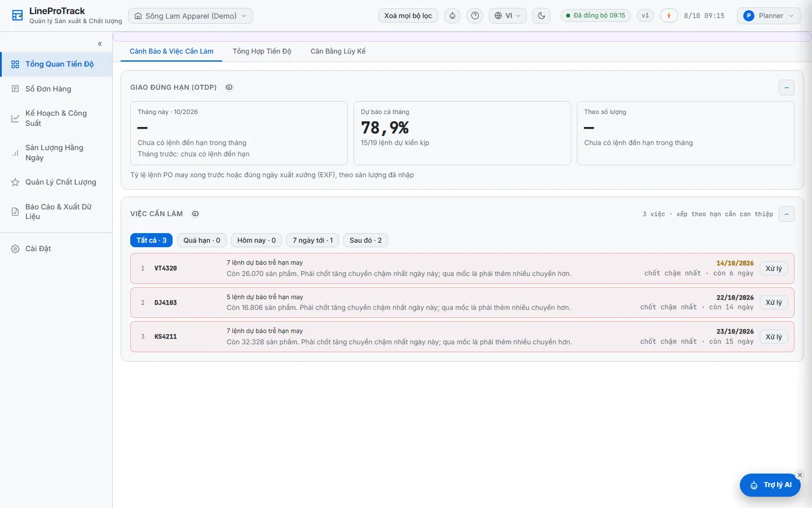
Task: Open the AI assistant robot icon in header
Action: pyautogui.click(x=452, y=16)
